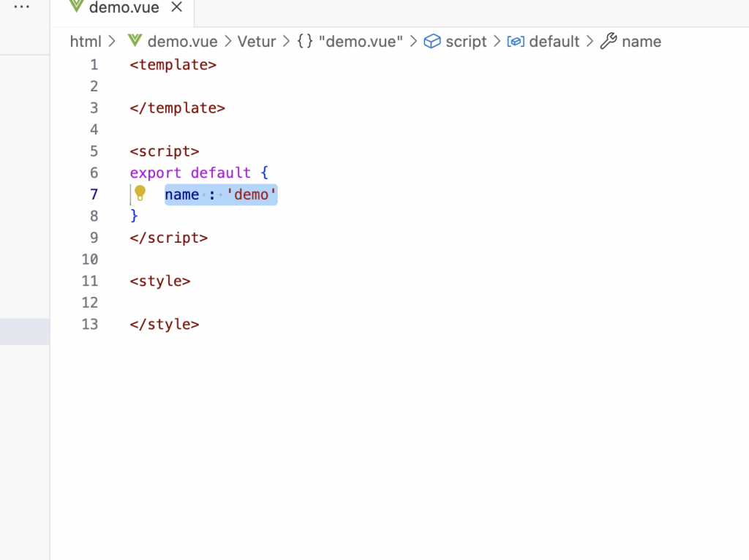Click the html breadcrumb item
The height and width of the screenshot is (560, 749).
(x=86, y=42)
